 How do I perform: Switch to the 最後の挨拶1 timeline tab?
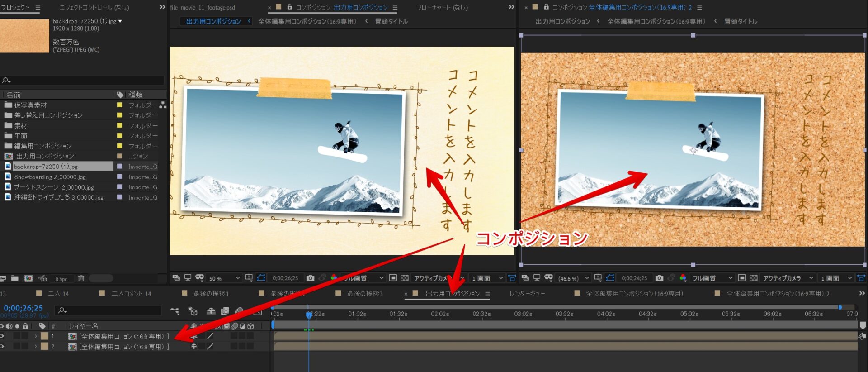tap(211, 294)
